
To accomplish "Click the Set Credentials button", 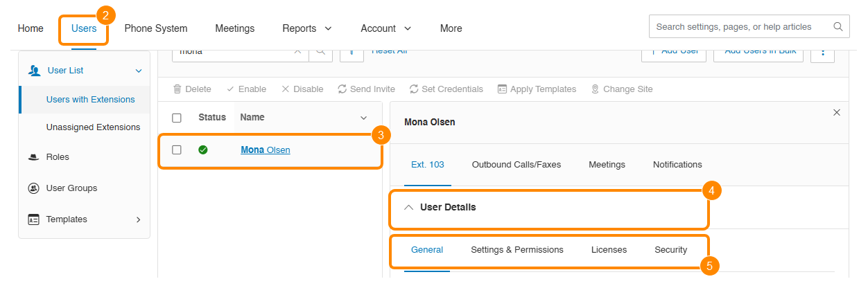I will [x=446, y=89].
